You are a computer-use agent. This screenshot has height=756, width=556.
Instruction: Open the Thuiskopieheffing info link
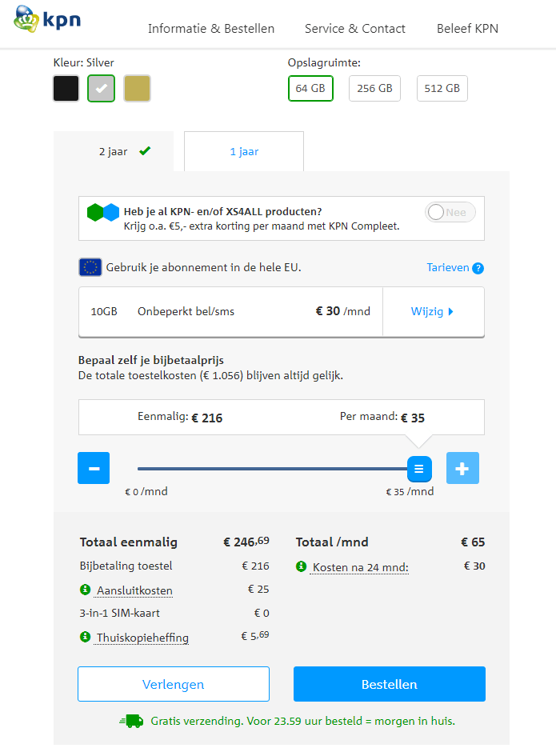point(142,638)
